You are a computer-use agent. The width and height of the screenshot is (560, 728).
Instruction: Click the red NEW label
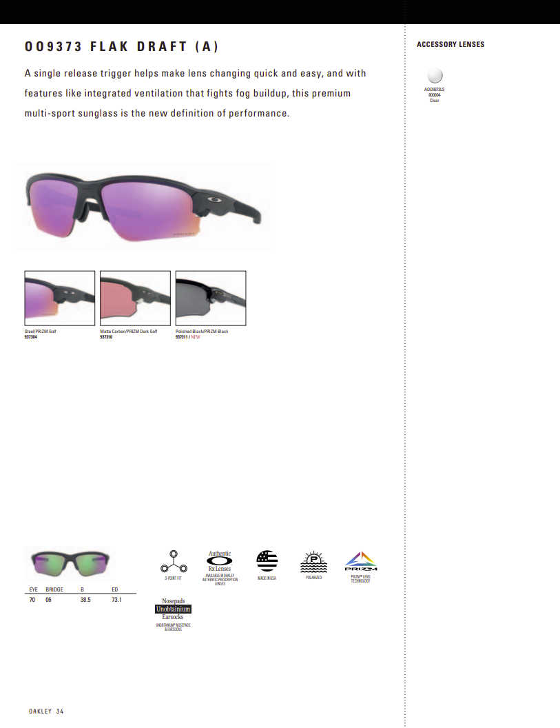[x=196, y=337]
